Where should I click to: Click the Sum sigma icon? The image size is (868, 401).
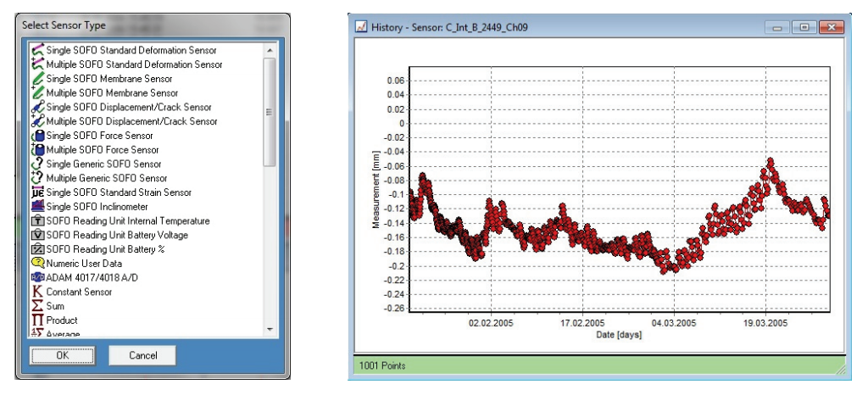point(37,306)
